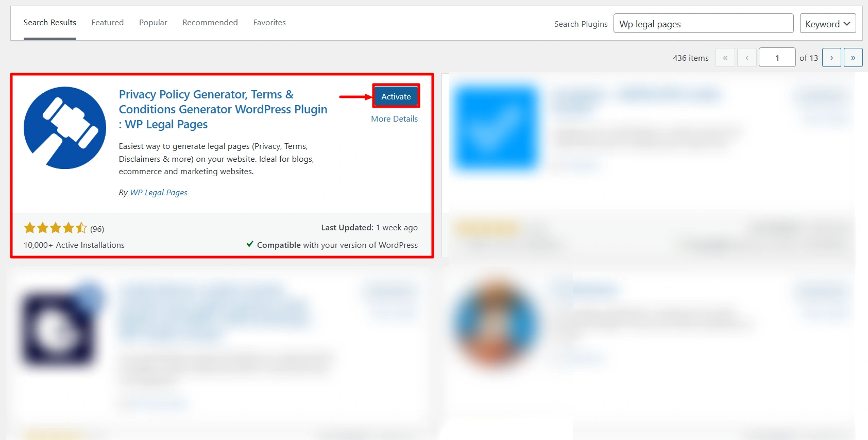This screenshot has height=440, width=868.
Task: Click the previous page arrow button
Action: tap(747, 58)
